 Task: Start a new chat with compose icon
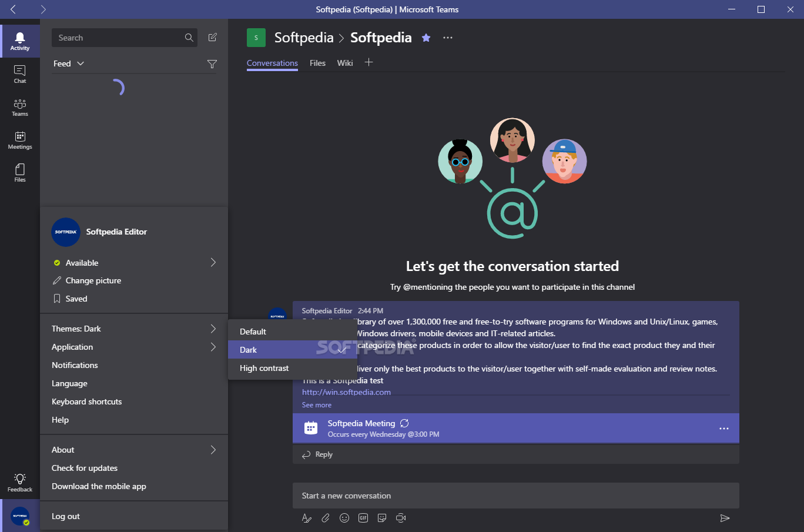213,38
